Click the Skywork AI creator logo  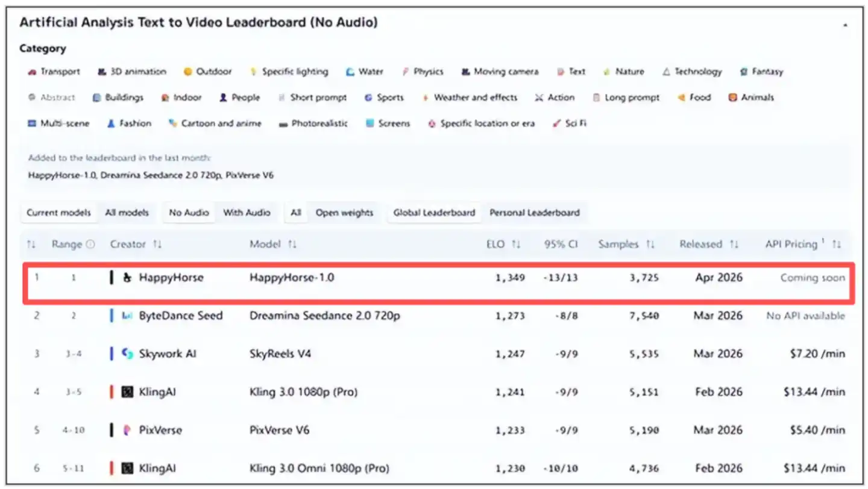[127, 354]
